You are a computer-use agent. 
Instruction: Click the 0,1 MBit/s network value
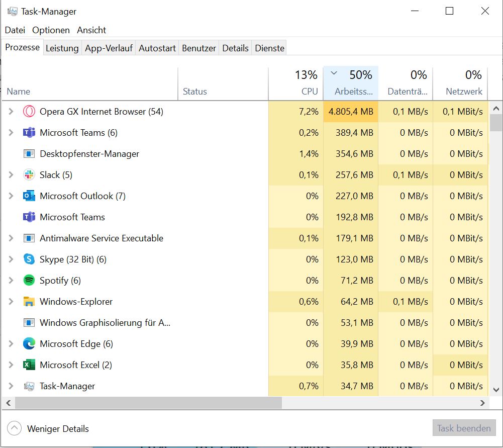[x=463, y=112]
